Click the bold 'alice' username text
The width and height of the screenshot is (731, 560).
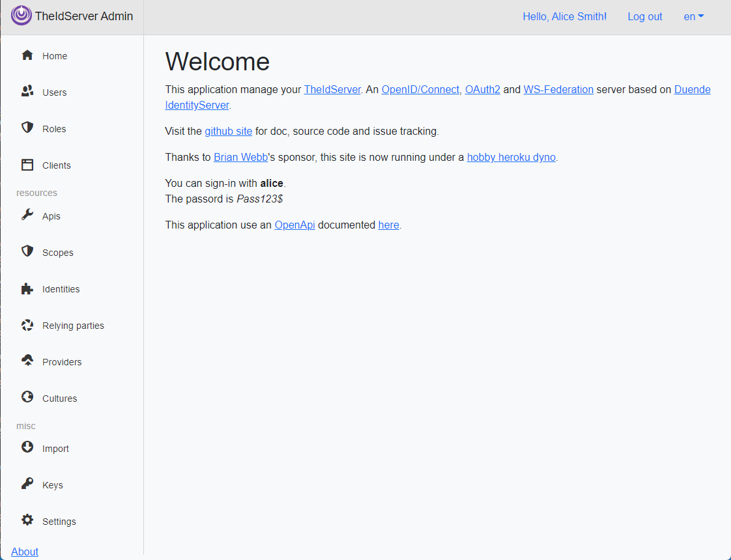[272, 184]
